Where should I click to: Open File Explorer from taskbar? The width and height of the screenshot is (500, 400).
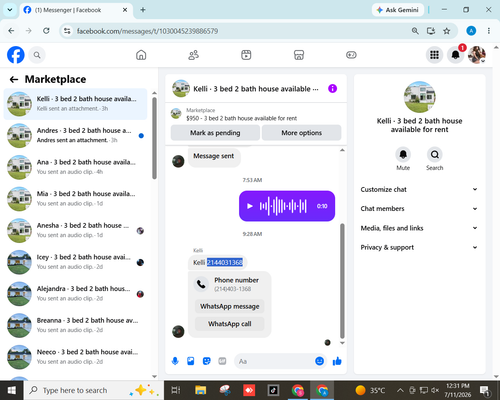(x=201, y=390)
